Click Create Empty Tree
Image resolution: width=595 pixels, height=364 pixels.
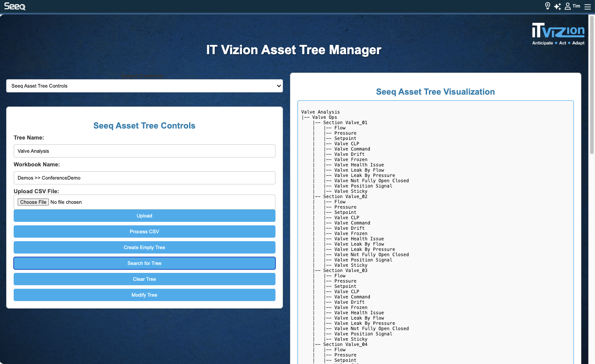tap(144, 247)
